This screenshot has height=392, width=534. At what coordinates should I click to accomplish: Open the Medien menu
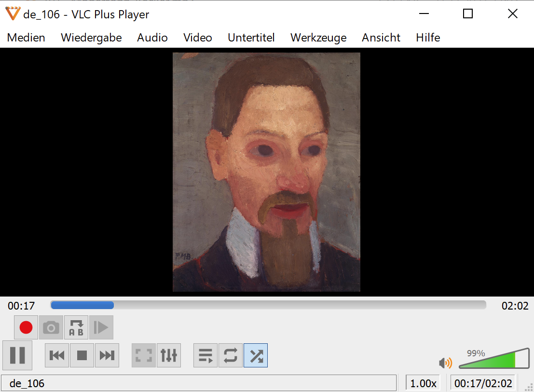pos(26,38)
